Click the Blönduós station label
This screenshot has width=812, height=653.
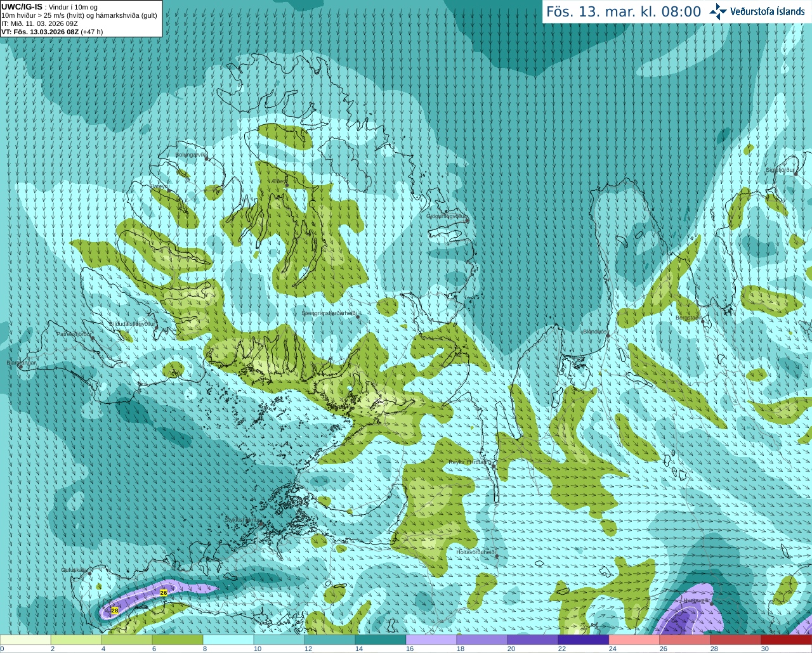point(594,332)
